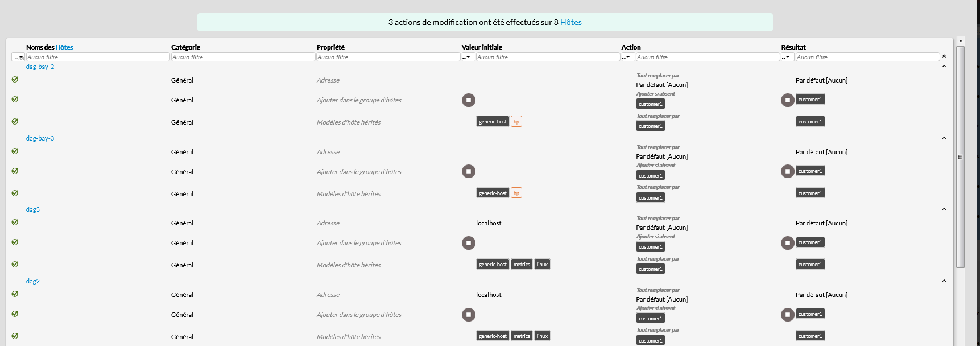Click the generic-host tag in dag-bay-2 row
Screen dimensions: 980x346
[493, 122]
